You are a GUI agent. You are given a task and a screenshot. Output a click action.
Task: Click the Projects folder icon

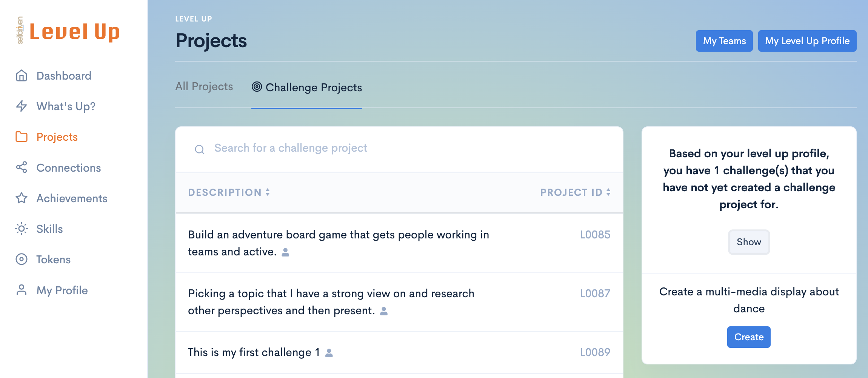coord(22,137)
